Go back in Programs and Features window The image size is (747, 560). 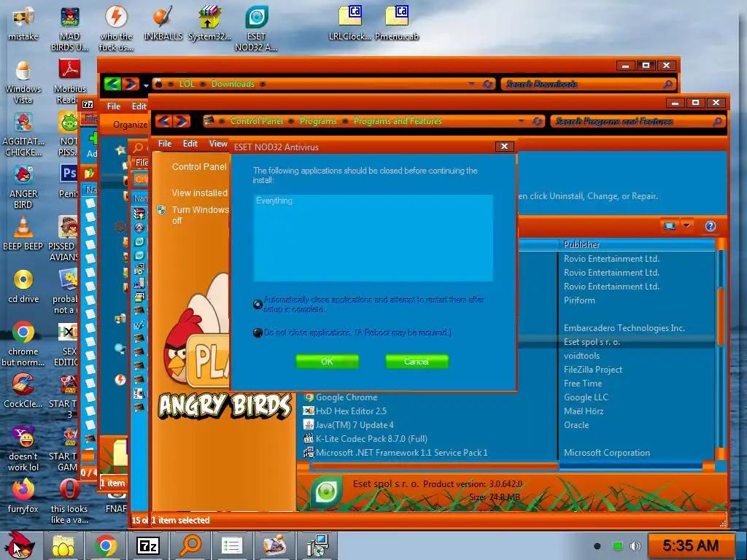164,122
